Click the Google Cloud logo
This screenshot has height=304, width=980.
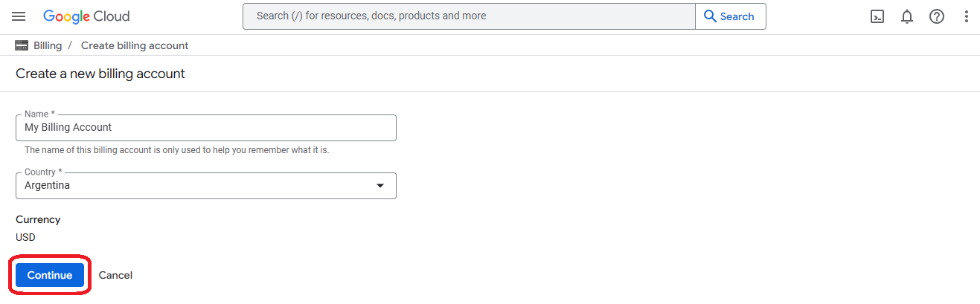point(86,16)
